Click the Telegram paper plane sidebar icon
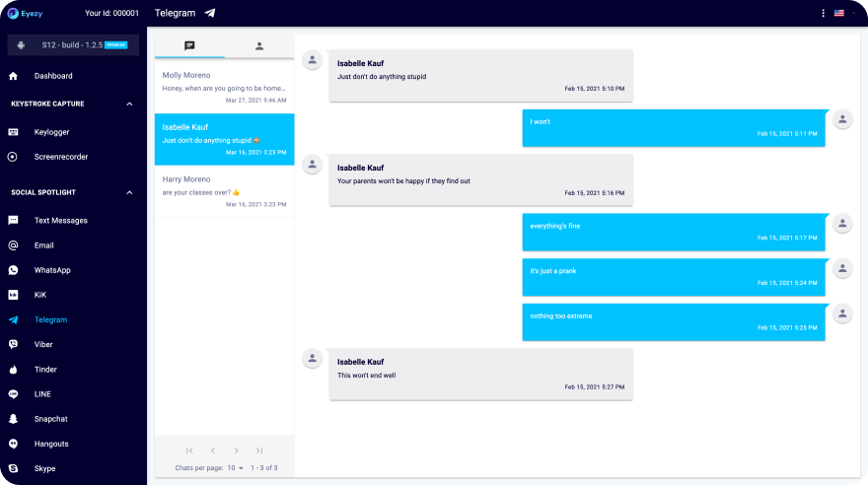This screenshot has height=485, width=868. (x=13, y=319)
